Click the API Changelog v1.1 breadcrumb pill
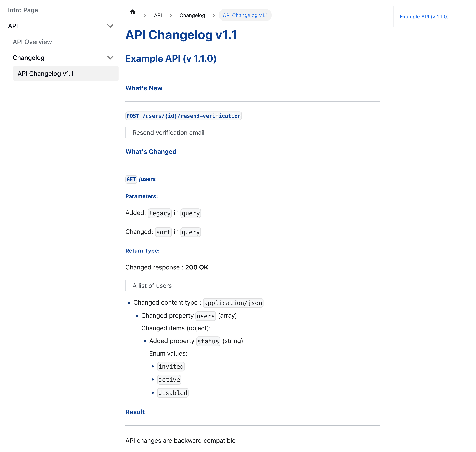476x452 pixels. (x=245, y=15)
